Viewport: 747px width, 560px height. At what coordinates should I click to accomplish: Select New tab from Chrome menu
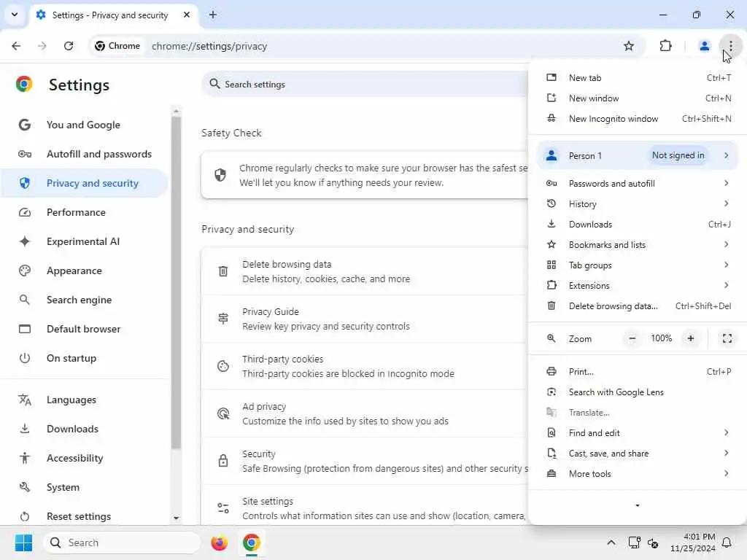pyautogui.click(x=638, y=77)
